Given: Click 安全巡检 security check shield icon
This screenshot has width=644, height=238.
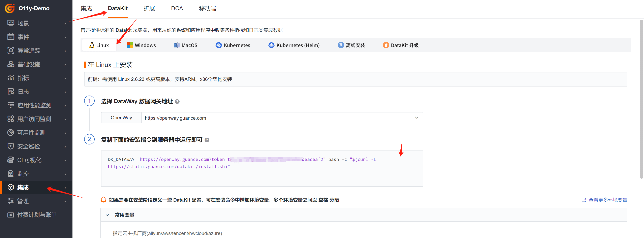Looking at the screenshot, I should pos(11,146).
